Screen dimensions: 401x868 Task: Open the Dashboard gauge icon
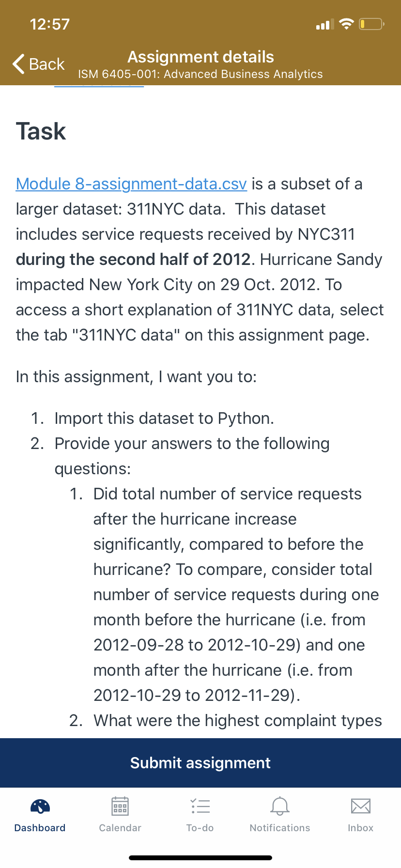40,806
